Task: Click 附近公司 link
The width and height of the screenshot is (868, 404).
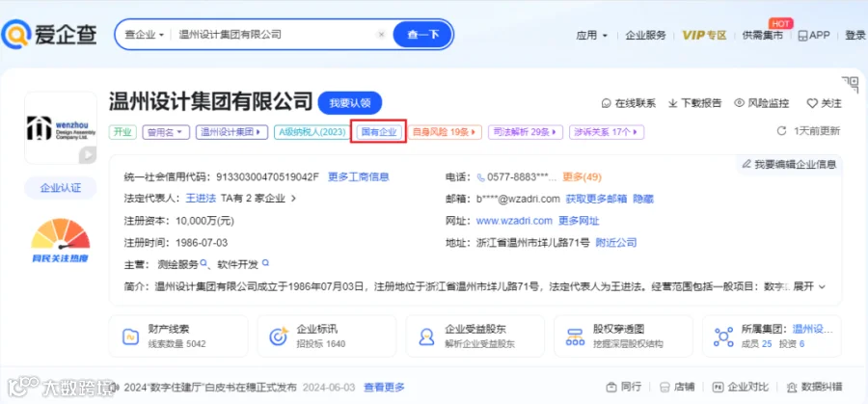Action: 616,242
